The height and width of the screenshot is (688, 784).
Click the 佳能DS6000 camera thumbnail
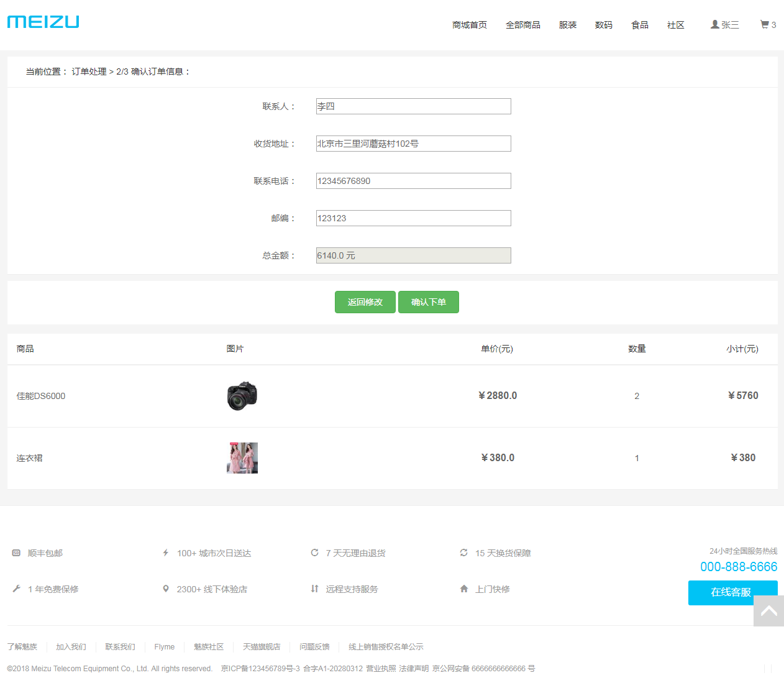click(x=242, y=396)
